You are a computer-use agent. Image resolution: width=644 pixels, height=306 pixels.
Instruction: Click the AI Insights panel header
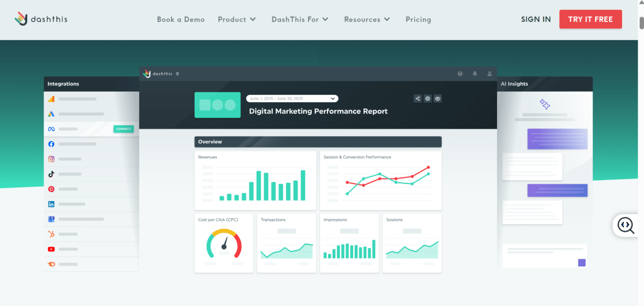(x=545, y=84)
